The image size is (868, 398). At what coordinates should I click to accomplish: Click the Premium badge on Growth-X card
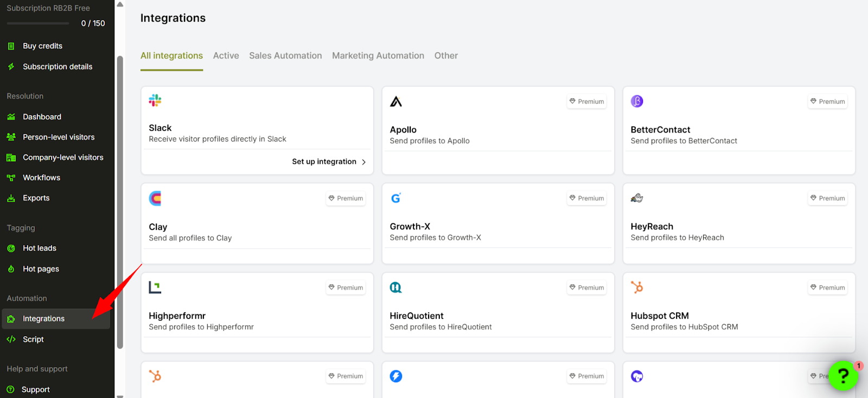pyautogui.click(x=586, y=198)
